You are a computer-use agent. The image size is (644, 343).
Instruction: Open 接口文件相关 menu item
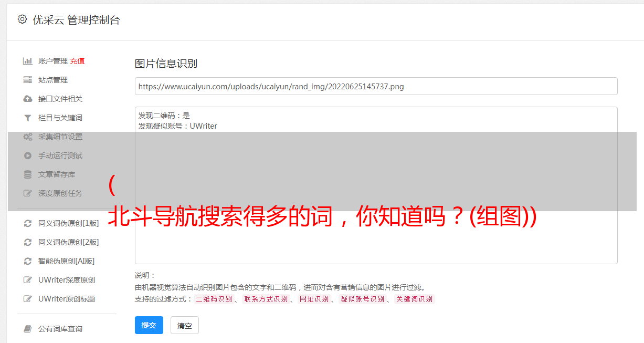point(60,99)
